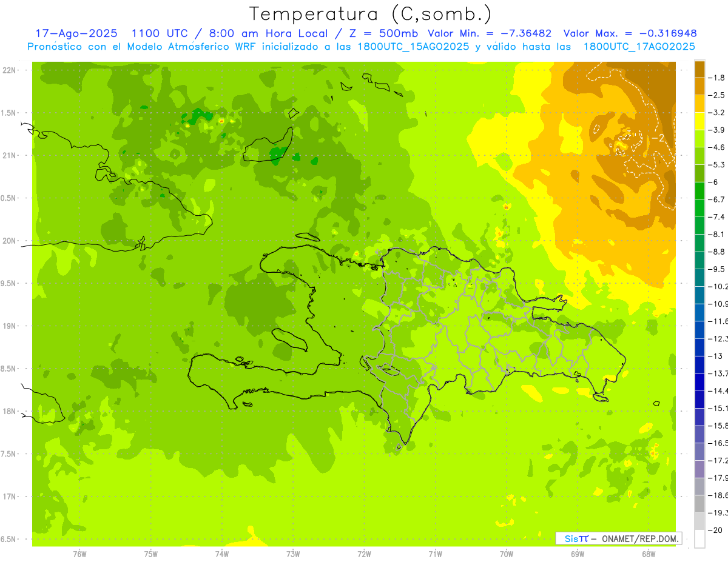The width and height of the screenshot is (728, 562).
Task: Click the '-3.2' colorbar value
Action: tap(716, 113)
